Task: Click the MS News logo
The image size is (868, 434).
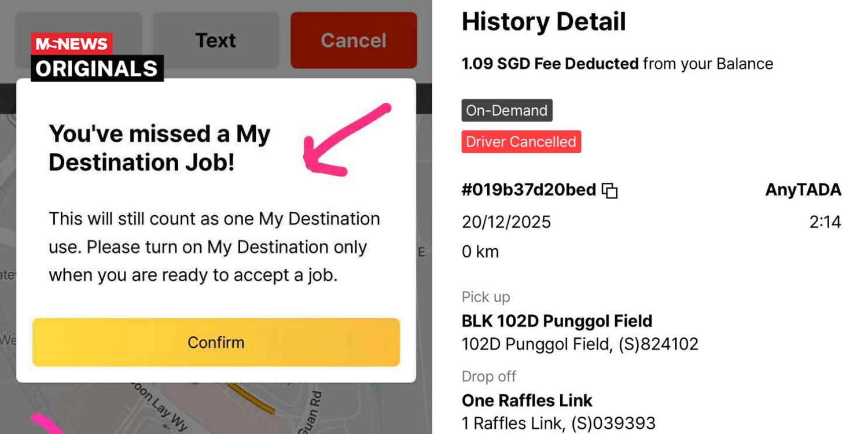Action: pos(72,44)
